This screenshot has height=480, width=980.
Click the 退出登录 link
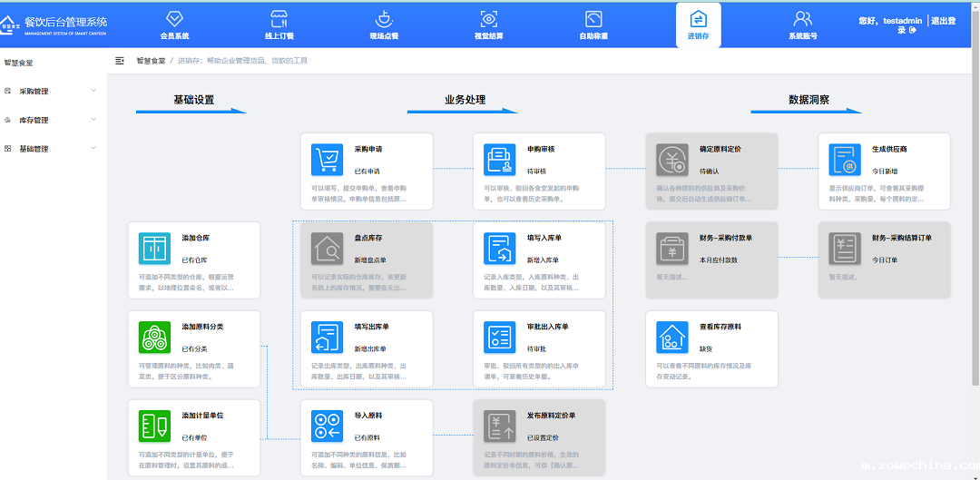[x=944, y=21]
